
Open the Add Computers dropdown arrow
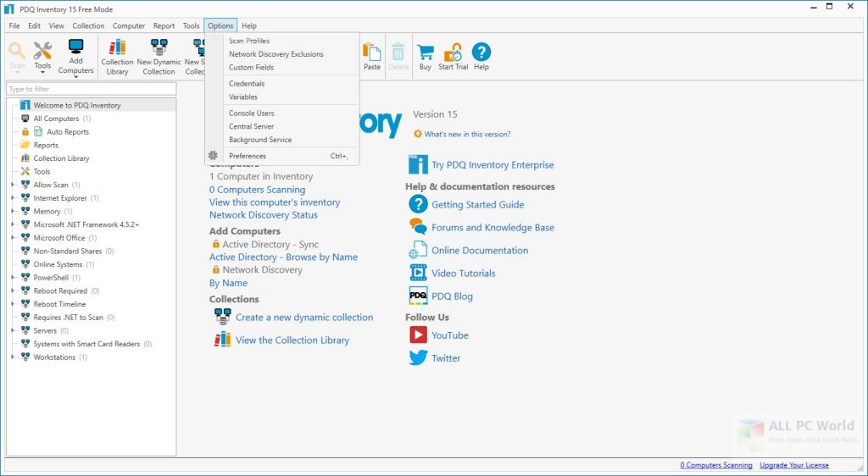click(x=75, y=77)
